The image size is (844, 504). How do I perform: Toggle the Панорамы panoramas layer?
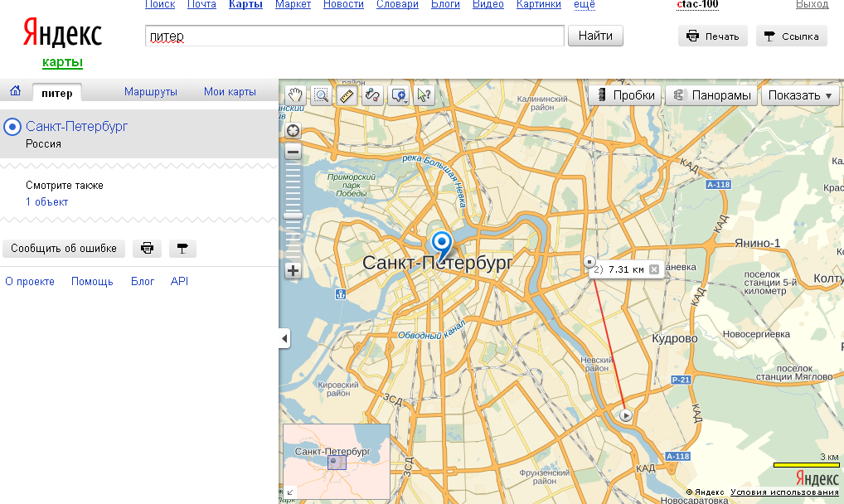click(x=711, y=95)
